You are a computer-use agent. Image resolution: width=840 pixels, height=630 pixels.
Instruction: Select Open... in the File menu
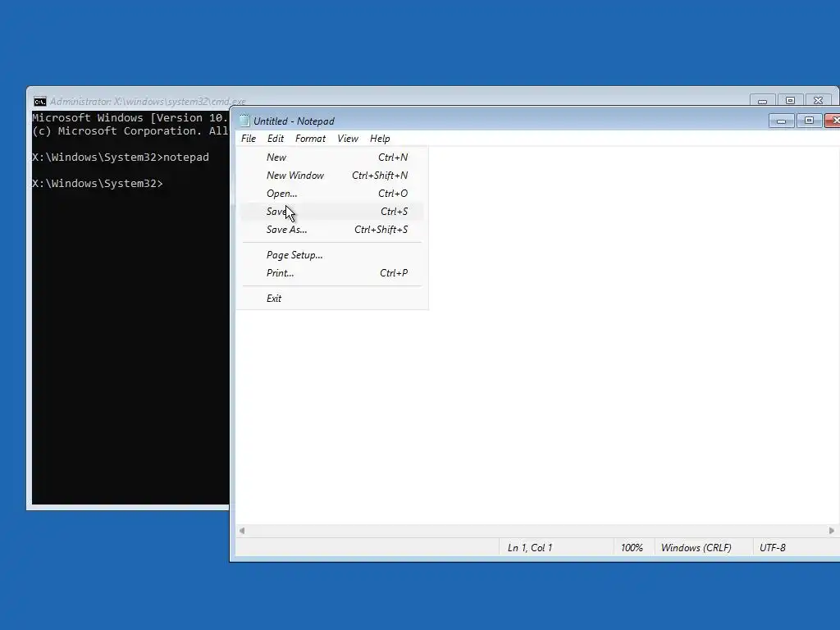[x=332, y=194]
